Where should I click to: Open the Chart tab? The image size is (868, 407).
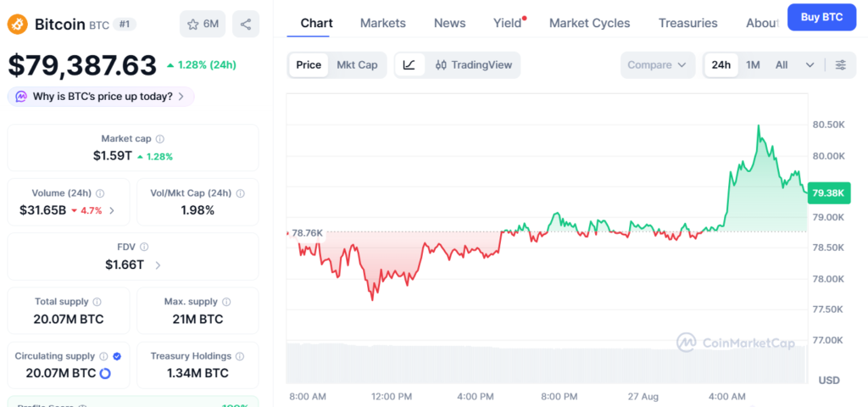pyautogui.click(x=317, y=23)
